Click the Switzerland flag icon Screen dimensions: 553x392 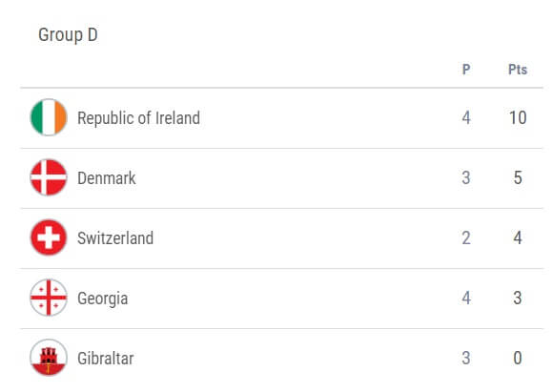point(49,237)
